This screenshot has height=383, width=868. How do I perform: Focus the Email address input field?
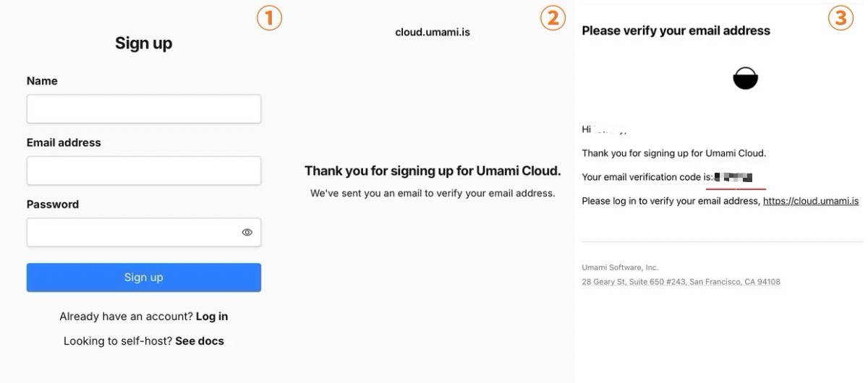coord(144,171)
